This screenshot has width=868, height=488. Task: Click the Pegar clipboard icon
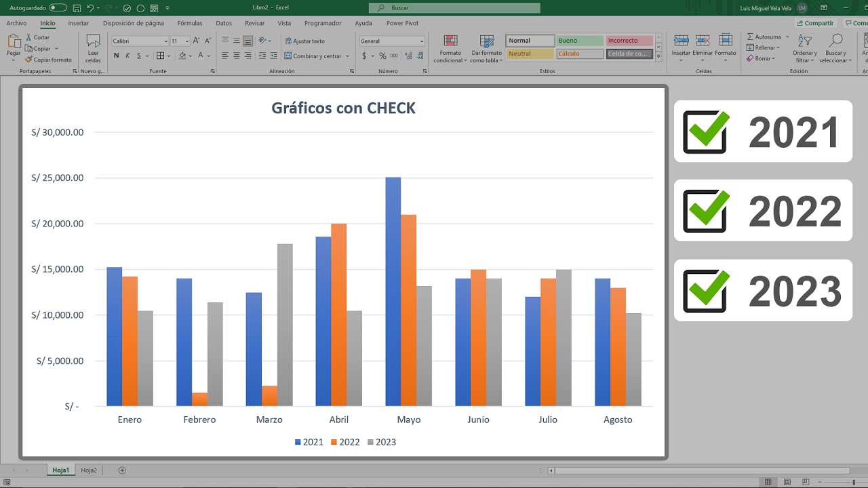click(14, 41)
